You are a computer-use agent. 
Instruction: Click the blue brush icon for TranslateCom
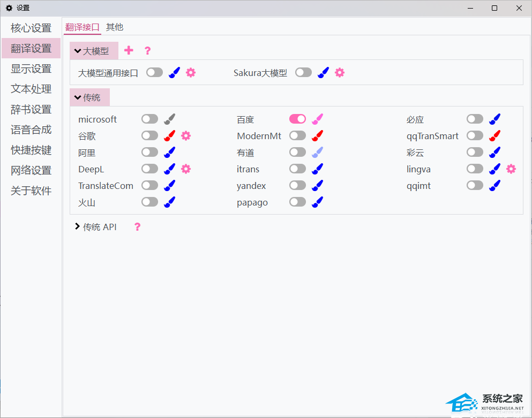click(169, 185)
